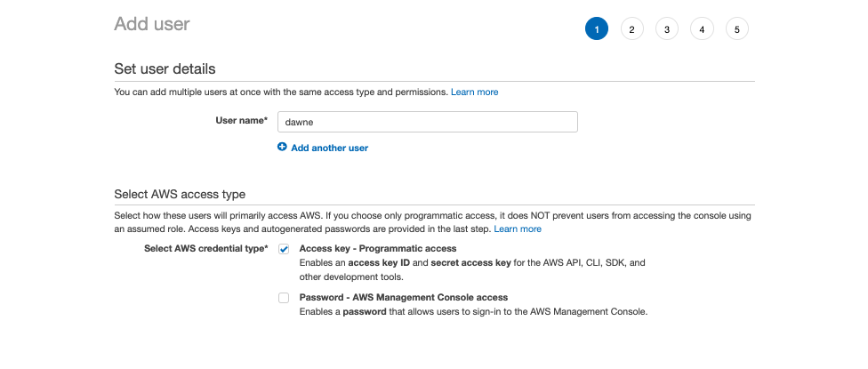This screenshot has width=868, height=369.
Task: Select wizard step 3 circle
Action: pyautogui.click(x=667, y=28)
